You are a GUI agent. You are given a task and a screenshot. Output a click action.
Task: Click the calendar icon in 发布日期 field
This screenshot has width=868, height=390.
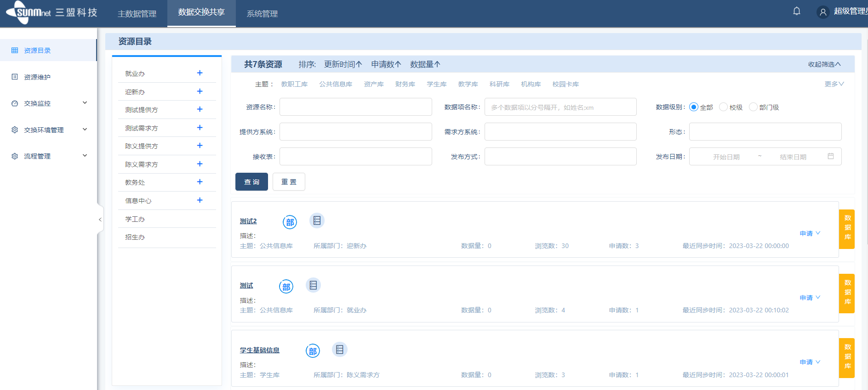point(831,157)
